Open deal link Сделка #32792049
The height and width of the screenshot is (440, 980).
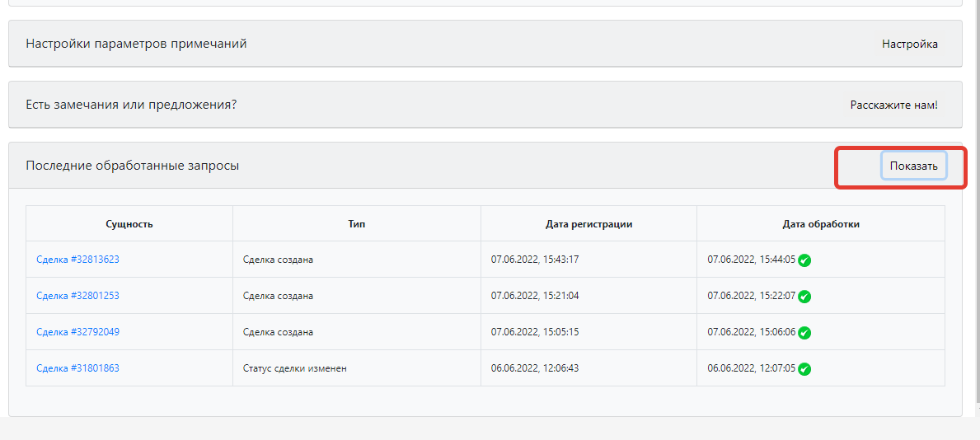[x=77, y=332]
